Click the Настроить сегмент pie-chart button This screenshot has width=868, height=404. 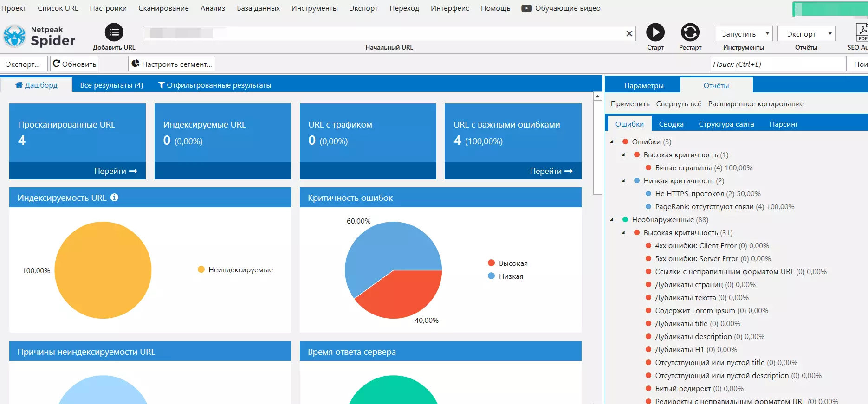(172, 64)
